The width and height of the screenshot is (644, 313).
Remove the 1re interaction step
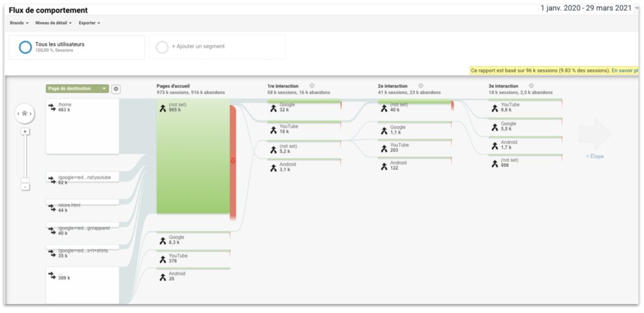(312, 86)
